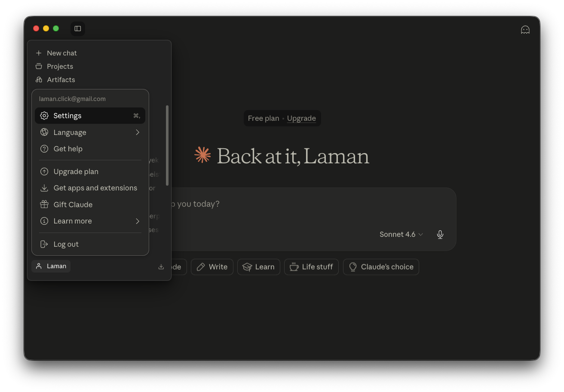This screenshot has width=564, height=392.
Task: Click the sidebar vertical scrollbar
Action: (x=167, y=145)
